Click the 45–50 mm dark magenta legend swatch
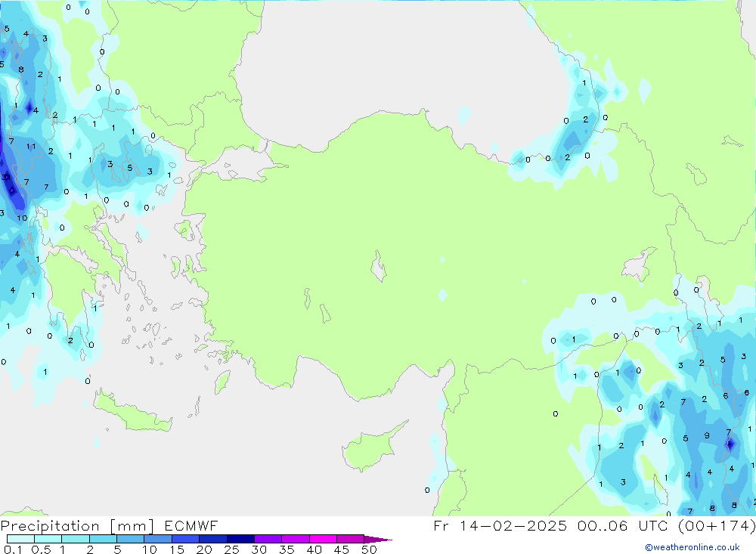Screen dimensions: 756x554 pos(350,539)
